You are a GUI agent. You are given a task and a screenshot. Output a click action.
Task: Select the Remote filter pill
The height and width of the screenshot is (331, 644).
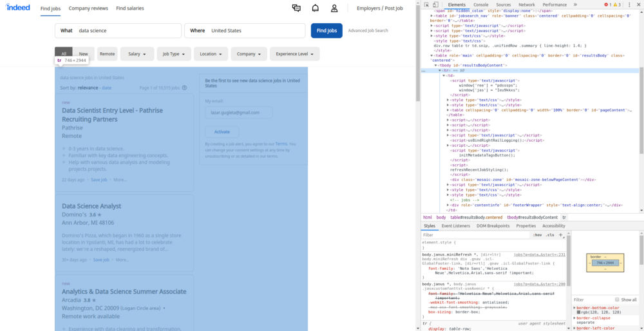pyautogui.click(x=107, y=54)
